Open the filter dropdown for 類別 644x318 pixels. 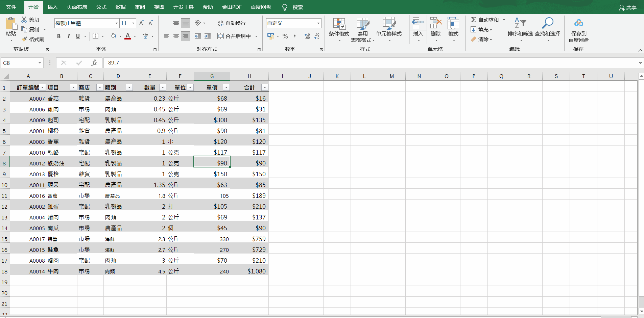point(129,87)
